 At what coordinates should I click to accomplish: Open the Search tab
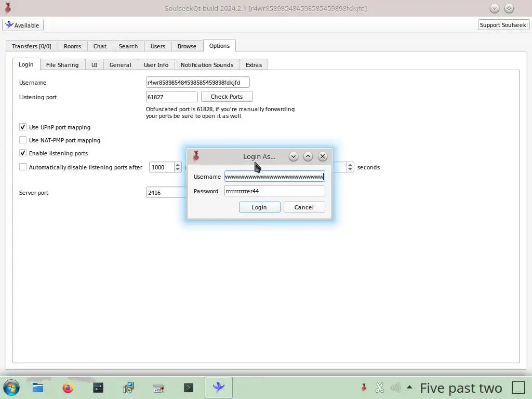point(128,46)
